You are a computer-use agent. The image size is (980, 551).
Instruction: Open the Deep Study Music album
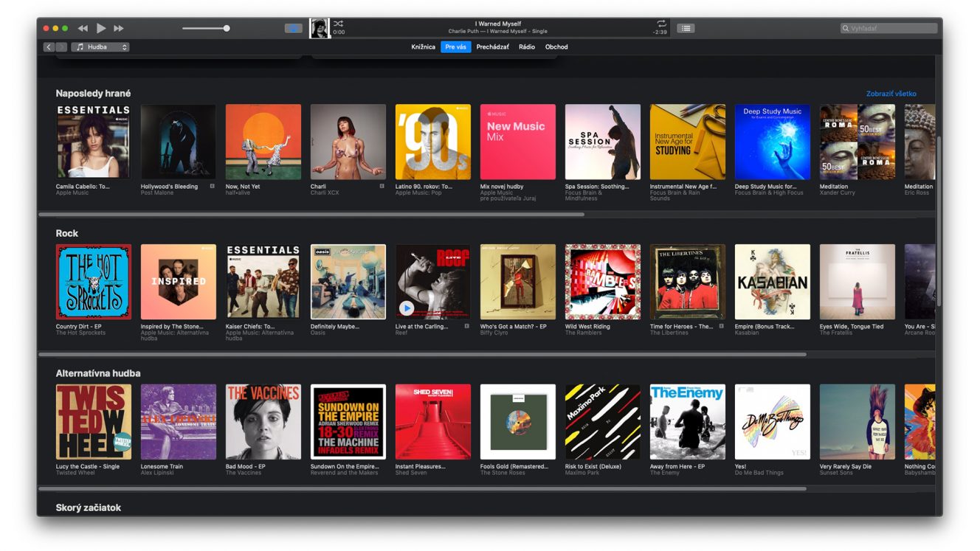click(773, 142)
